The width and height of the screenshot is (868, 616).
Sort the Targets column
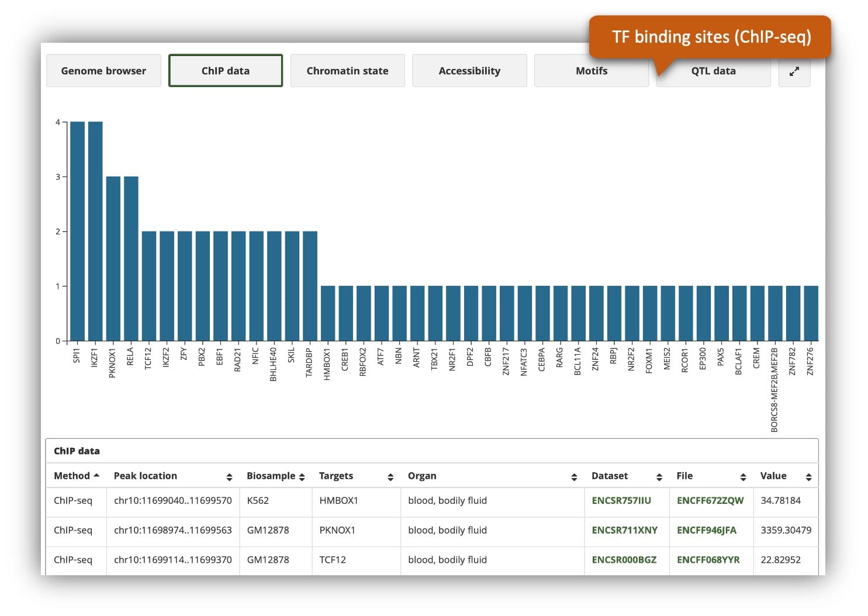[390, 477]
